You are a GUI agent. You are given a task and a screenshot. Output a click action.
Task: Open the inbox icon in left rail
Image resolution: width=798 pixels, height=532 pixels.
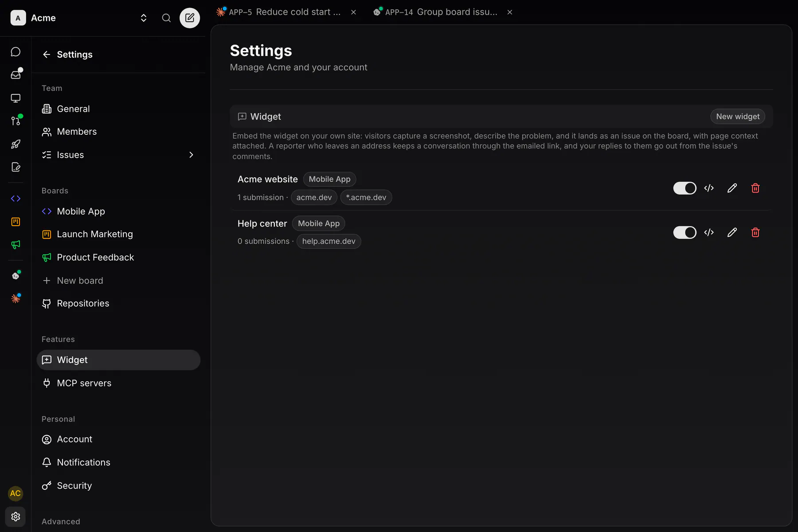[x=16, y=75]
